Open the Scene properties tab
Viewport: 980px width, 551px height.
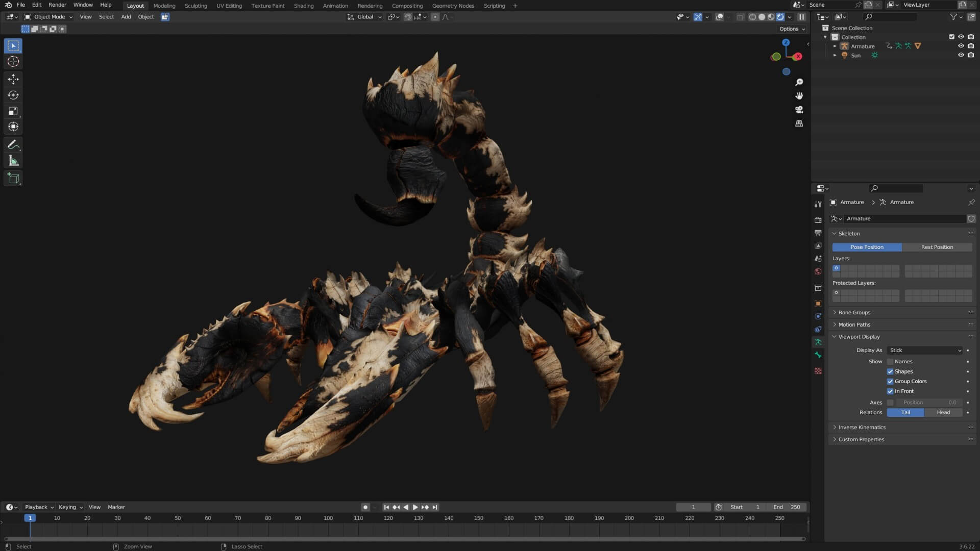pyautogui.click(x=818, y=259)
